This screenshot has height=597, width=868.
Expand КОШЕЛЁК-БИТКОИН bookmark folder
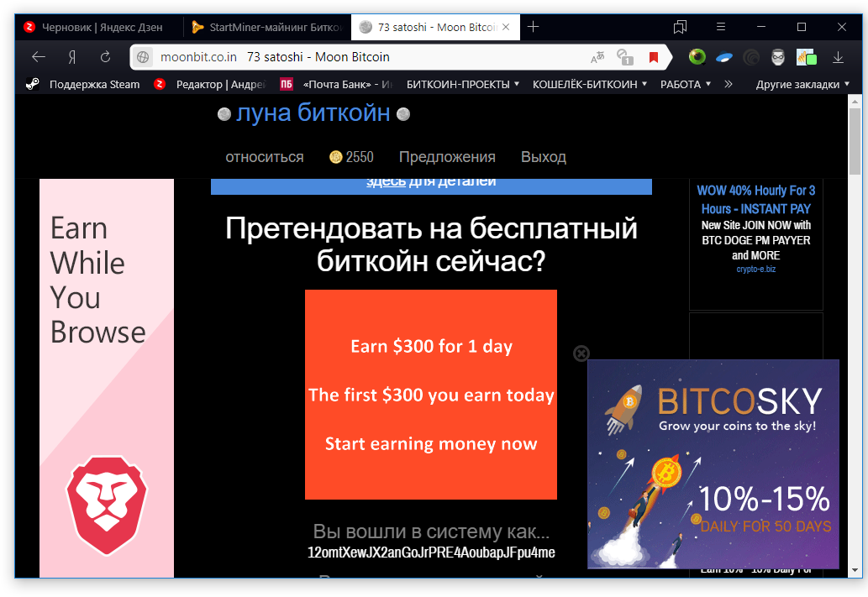click(590, 84)
